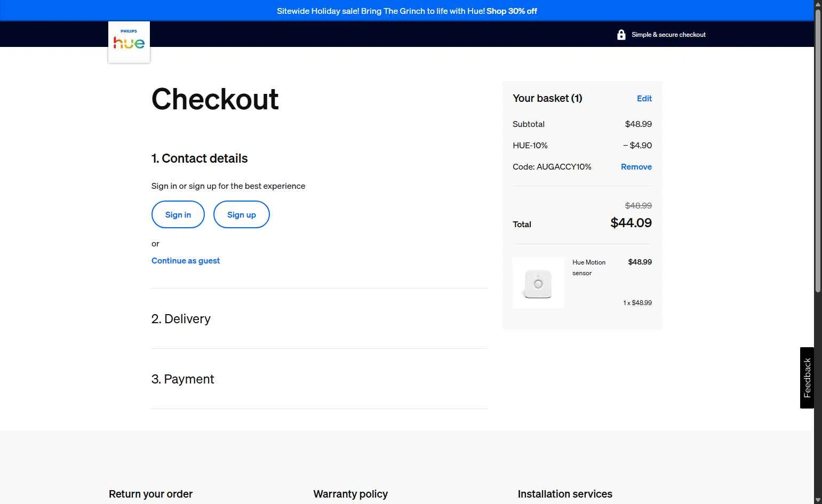Click the 1 x $48.99 quantity line
Screen dimensions: 822x504
point(637,302)
